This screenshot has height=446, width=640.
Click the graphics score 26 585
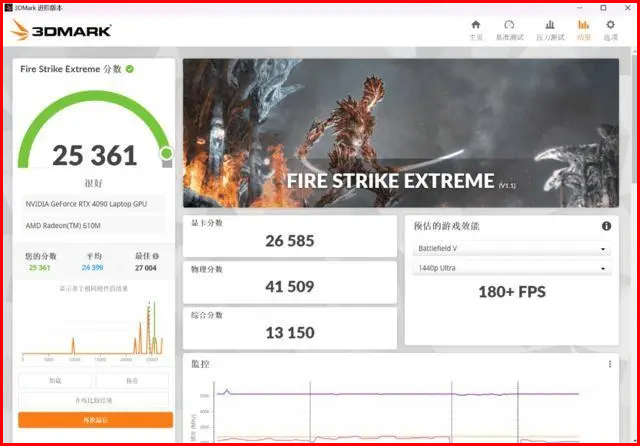pyautogui.click(x=290, y=241)
